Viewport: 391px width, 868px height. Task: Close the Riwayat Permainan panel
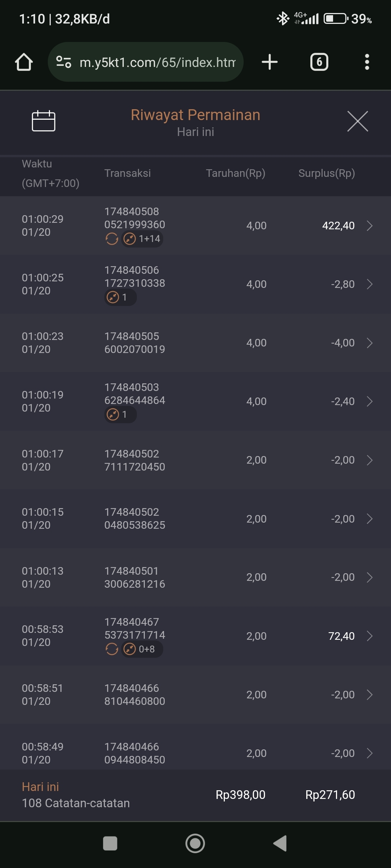click(357, 122)
